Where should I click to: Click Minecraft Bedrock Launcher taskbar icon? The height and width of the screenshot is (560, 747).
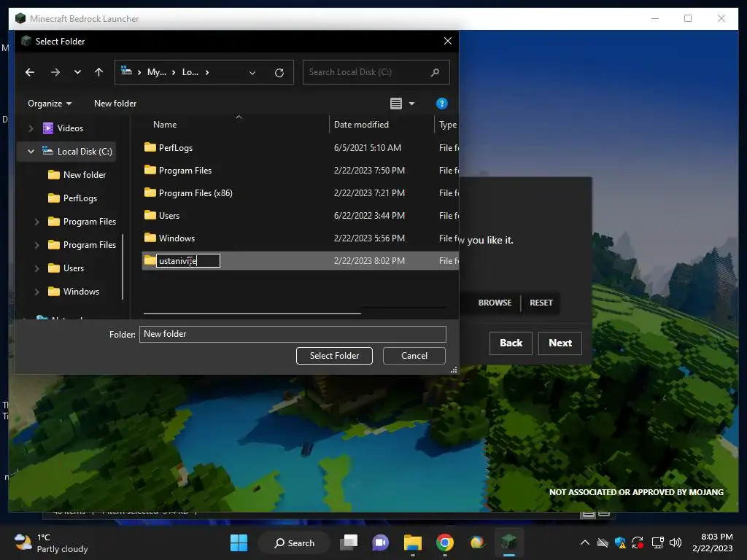point(508,542)
